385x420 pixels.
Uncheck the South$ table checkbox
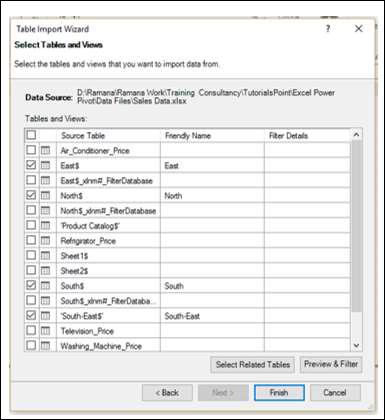click(x=31, y=285)
